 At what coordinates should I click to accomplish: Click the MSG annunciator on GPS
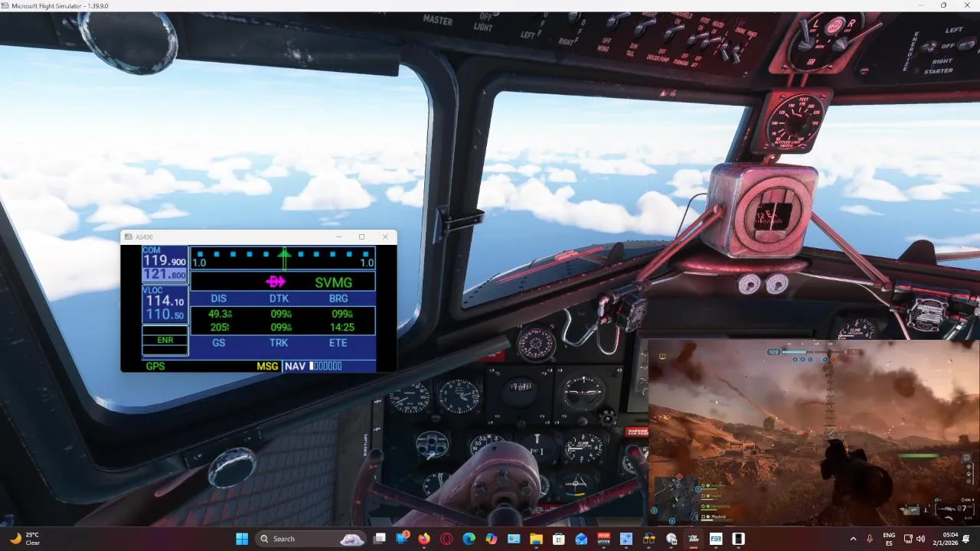click(x=267, y=366)
